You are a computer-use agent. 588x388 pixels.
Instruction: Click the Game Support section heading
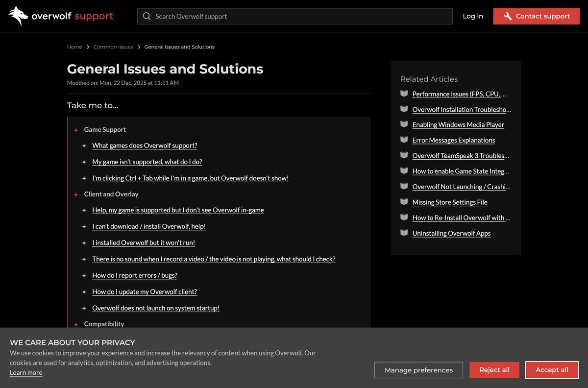pyautogui.click(x=105, y=130)
